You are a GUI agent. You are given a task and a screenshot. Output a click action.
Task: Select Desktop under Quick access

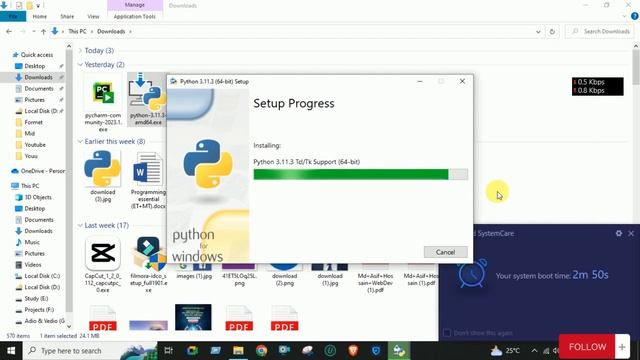coord(35,66)
